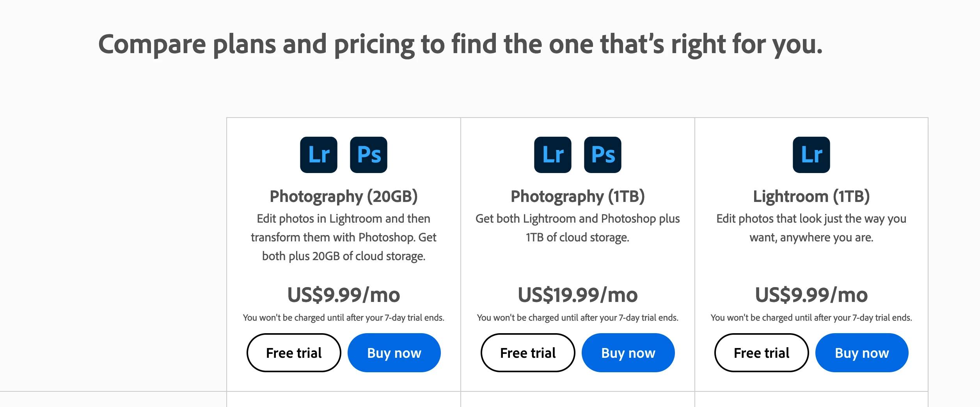Screen dimensions: 980x407
Task: Click the US$9.99/mo price under Lightroom (1TB)
Action: pos(811,295)
